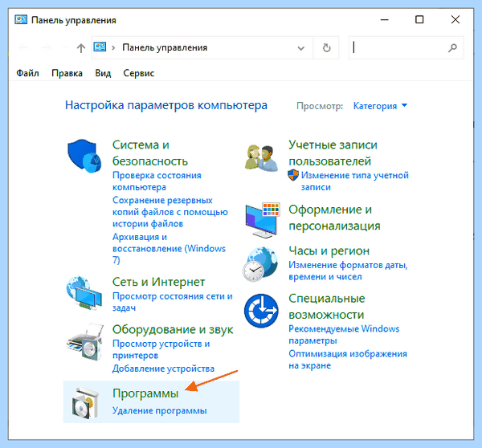Open Оформление и персонализация category
This screenshot has height=448, width=482.
coord(334,218)
